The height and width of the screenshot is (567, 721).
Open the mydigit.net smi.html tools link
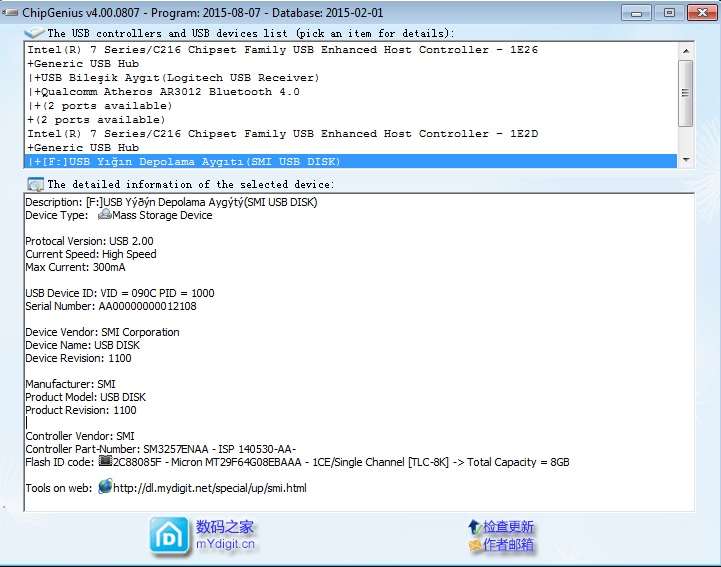pyautogui.click(x=210, y=488)
